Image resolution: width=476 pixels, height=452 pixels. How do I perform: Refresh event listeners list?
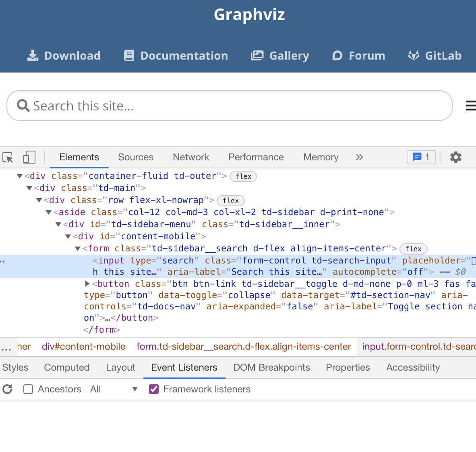click(8, 389)
